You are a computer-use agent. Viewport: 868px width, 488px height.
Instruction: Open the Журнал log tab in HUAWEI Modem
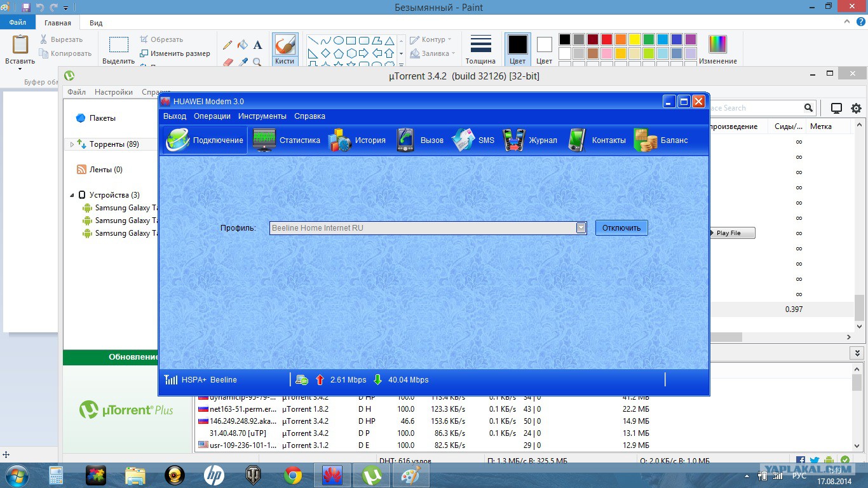(530, 140)
